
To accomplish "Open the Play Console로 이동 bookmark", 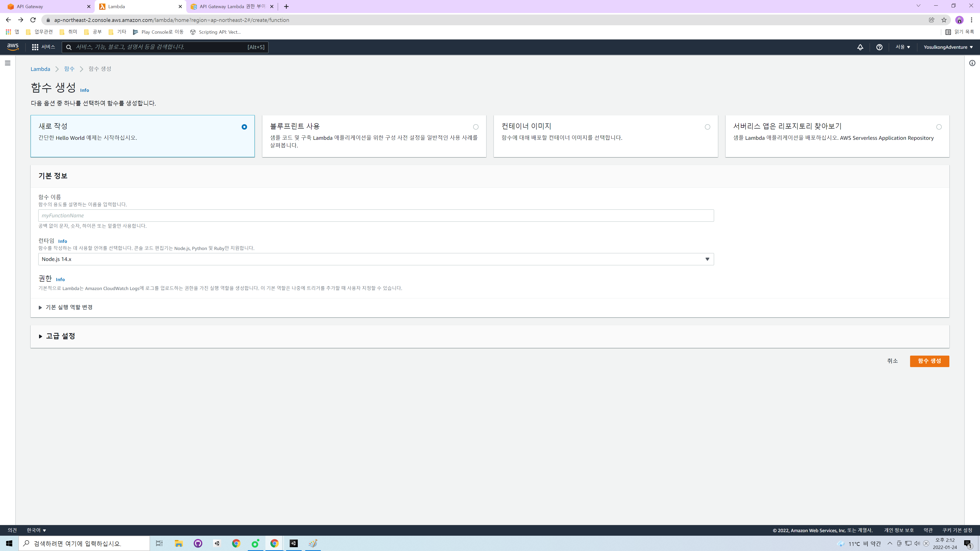I will pyautogui.click(x=158, y=32).
